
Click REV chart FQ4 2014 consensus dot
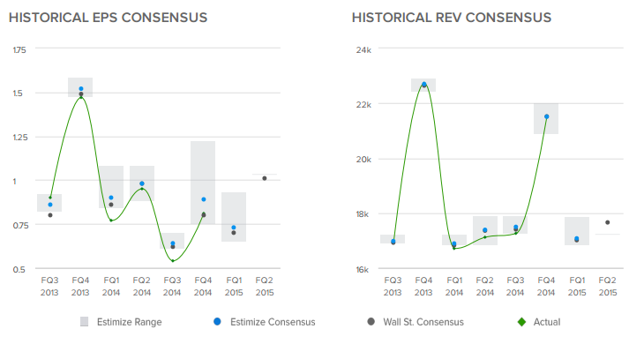pyautogui.click(x=547, y=116)
